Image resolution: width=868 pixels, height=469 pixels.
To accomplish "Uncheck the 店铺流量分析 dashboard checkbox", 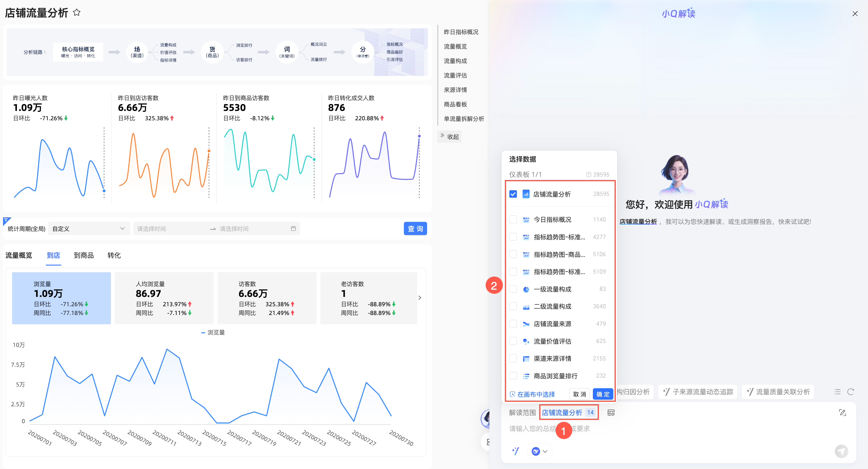I will coord(513,194).
